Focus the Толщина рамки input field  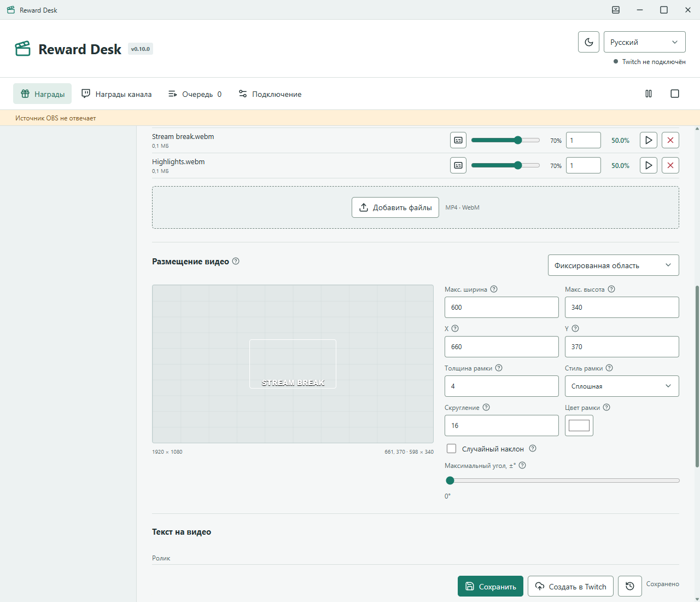(x=501, y=386)
